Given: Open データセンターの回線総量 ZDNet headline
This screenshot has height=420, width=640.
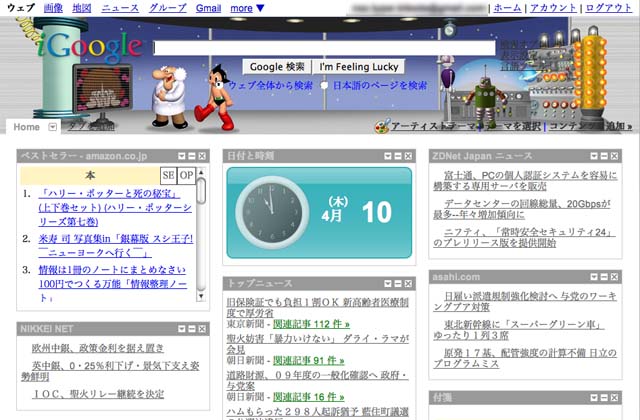Looking at the screenshot, I should [522, 209].
